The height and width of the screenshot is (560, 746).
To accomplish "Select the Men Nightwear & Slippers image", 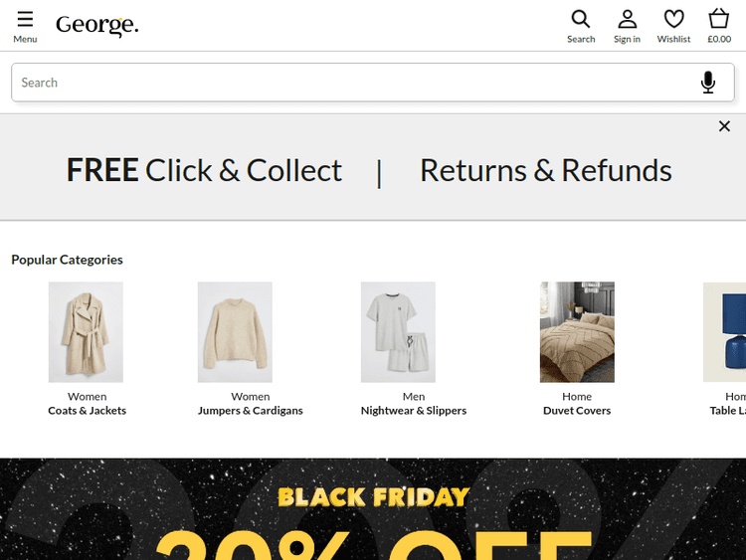I will click(398, 332).
